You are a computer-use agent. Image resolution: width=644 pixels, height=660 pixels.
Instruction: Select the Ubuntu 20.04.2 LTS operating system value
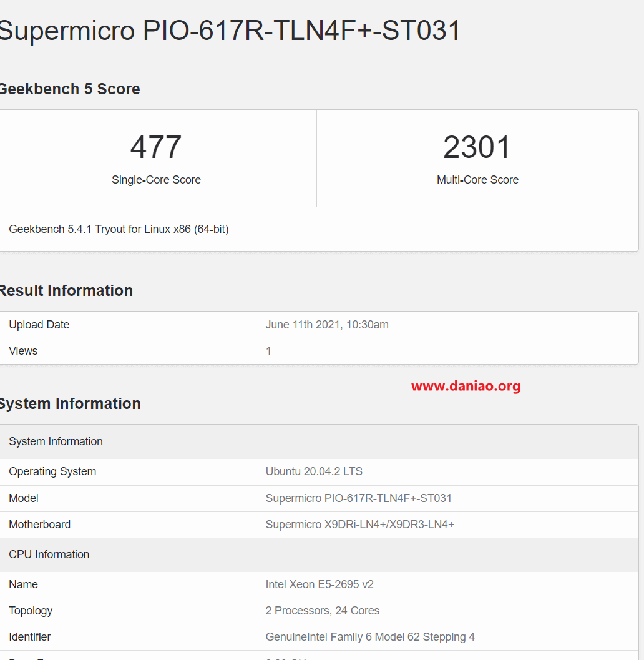click(314, 471)
